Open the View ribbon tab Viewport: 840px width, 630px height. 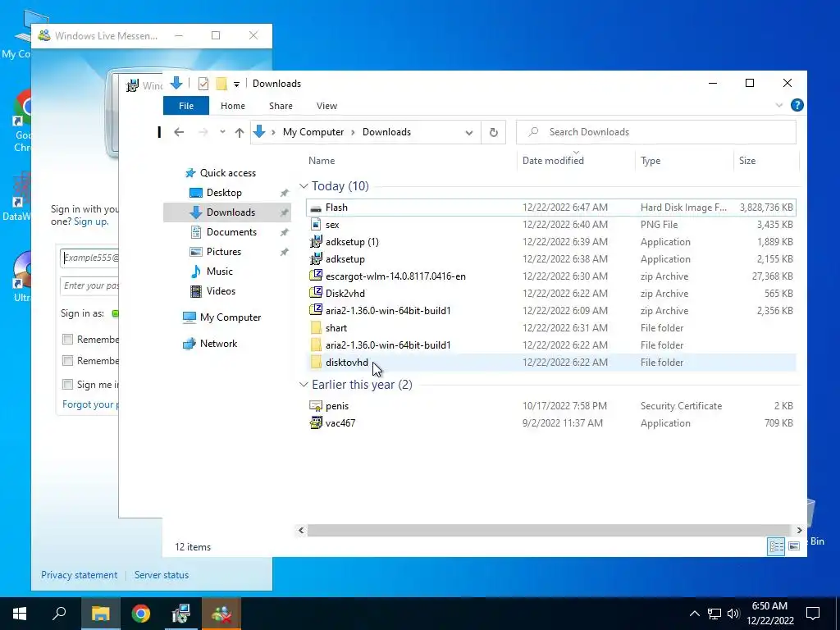point(326,106)
